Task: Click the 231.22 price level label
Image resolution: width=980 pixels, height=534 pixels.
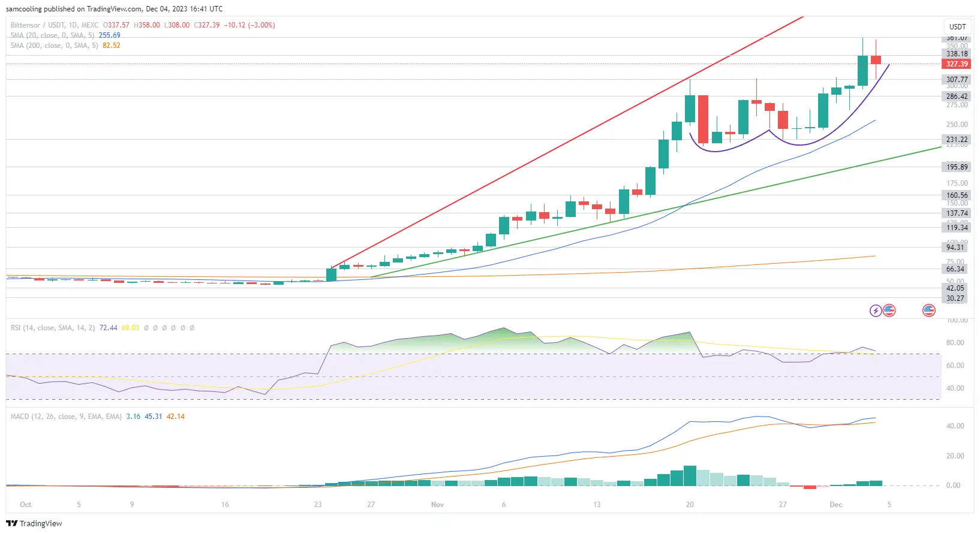Action: point(957,140)
